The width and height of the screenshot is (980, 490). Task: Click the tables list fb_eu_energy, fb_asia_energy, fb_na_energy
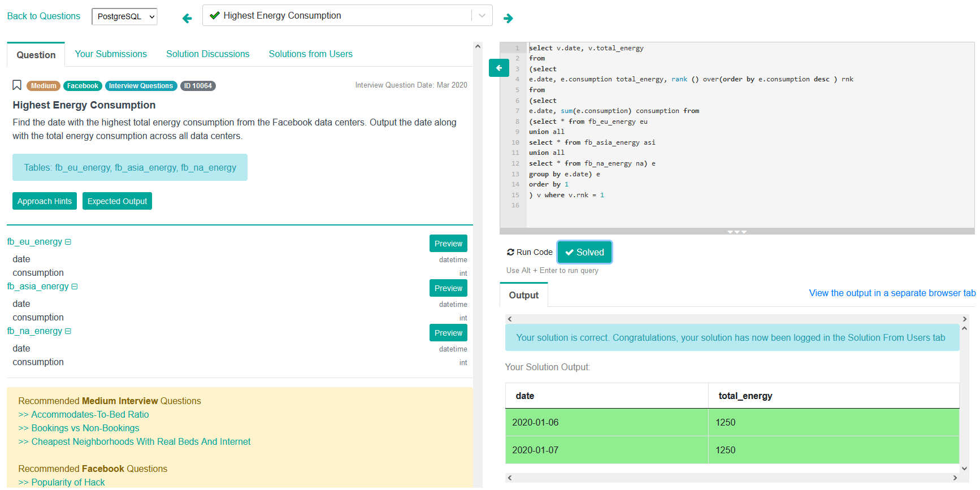(130, 167)
